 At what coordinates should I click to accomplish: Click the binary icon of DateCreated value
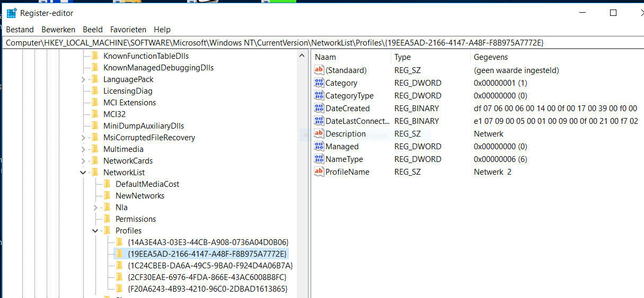(x=319, y=109)
